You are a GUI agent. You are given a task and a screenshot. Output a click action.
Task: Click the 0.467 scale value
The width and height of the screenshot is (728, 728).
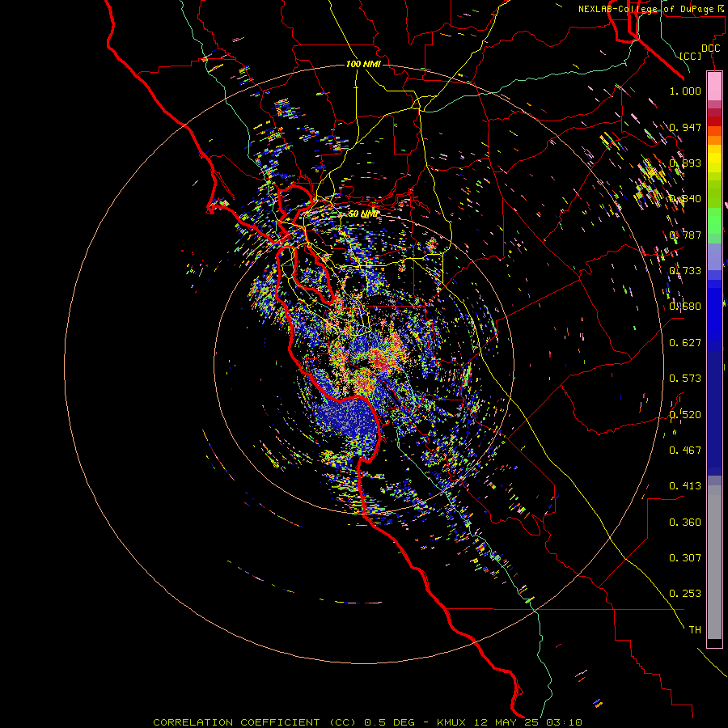tap(685, 451)
